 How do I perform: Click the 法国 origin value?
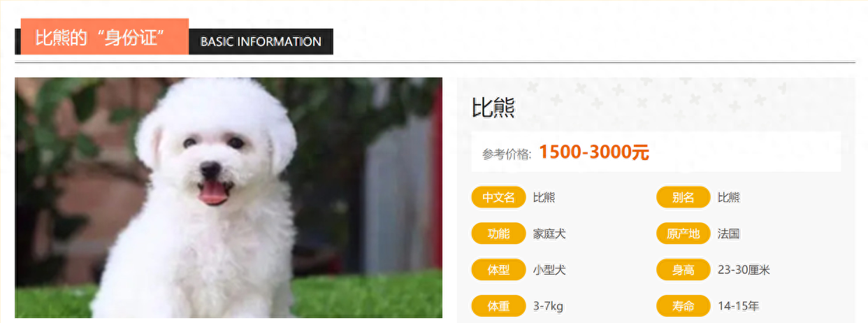click(x=729, y=234)
